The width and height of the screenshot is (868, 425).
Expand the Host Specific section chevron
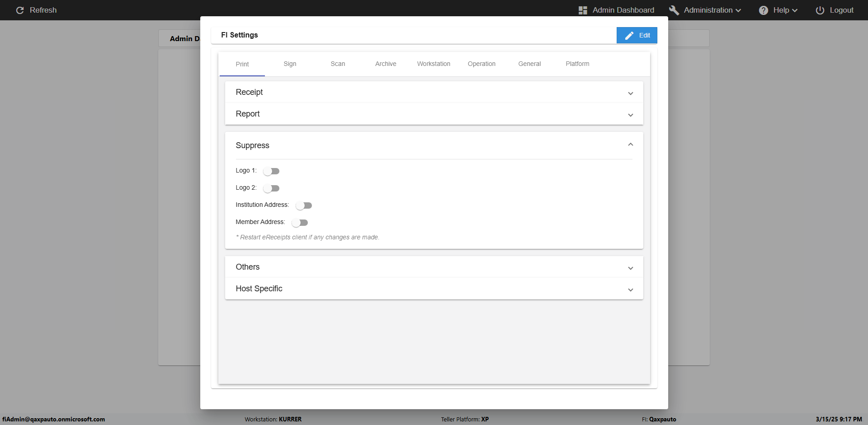point(631,290)
